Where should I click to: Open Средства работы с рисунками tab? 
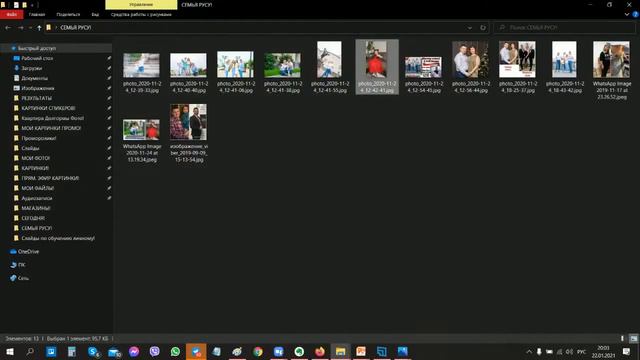coord(141,15)
